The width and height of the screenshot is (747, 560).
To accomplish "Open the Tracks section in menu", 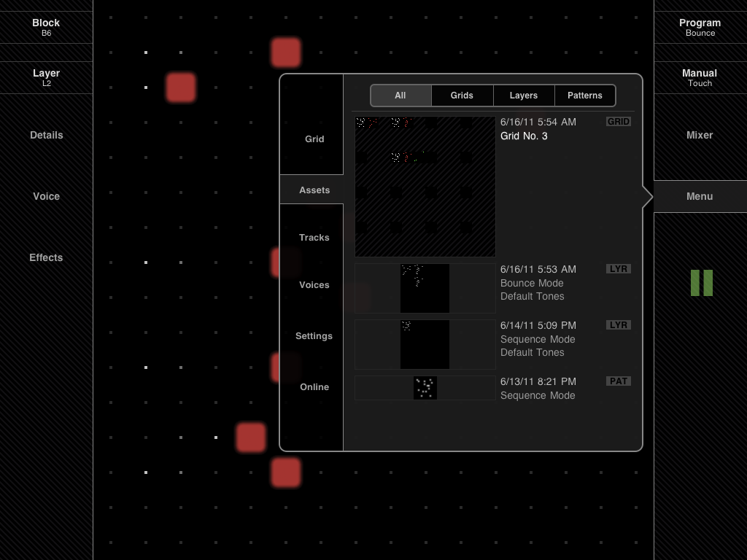I will (314, 238).
